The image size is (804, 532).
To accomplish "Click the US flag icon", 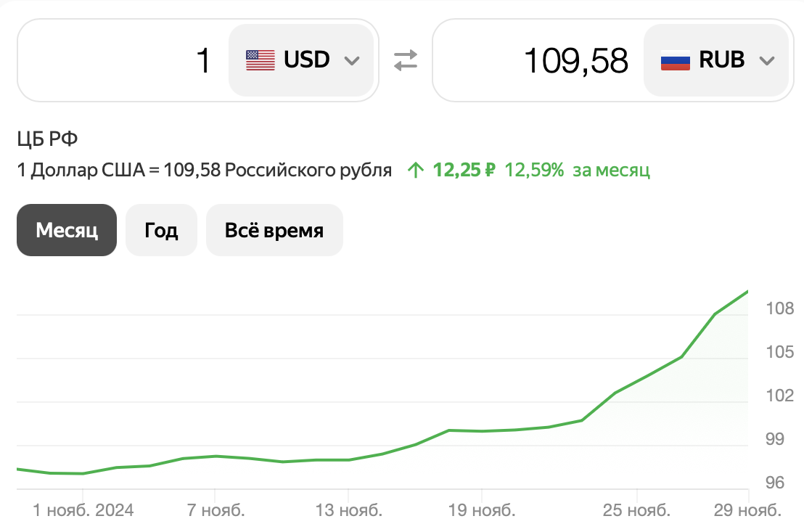I will tap(261, 60).
